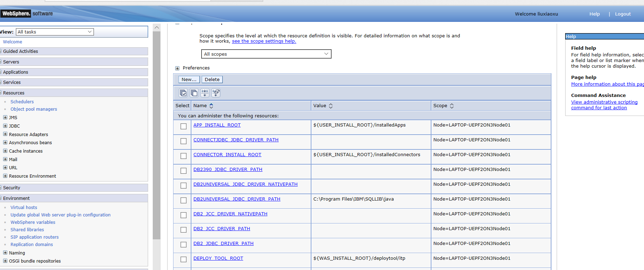Open the APP_INSTALL_ROOT variable link

pos(217,125)
